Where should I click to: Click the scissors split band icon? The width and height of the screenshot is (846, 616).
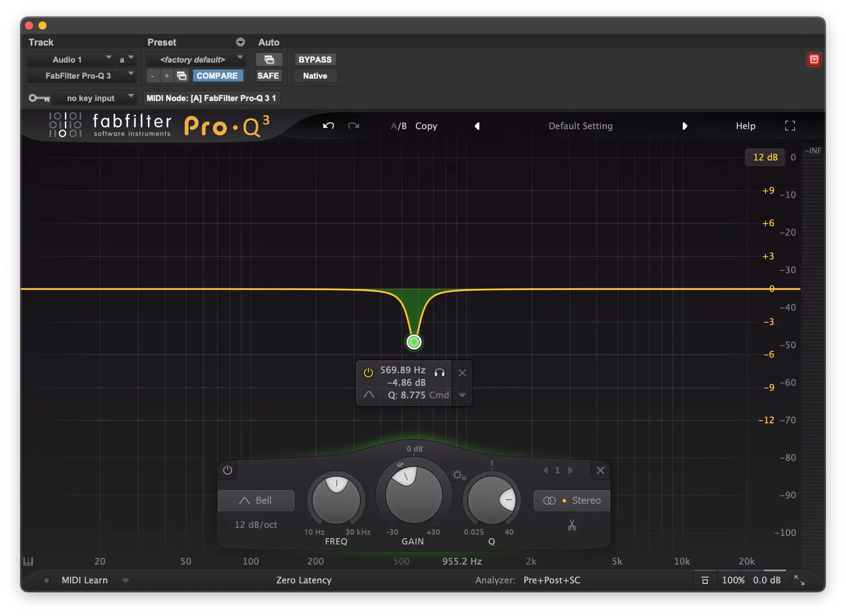pos(571,525)
